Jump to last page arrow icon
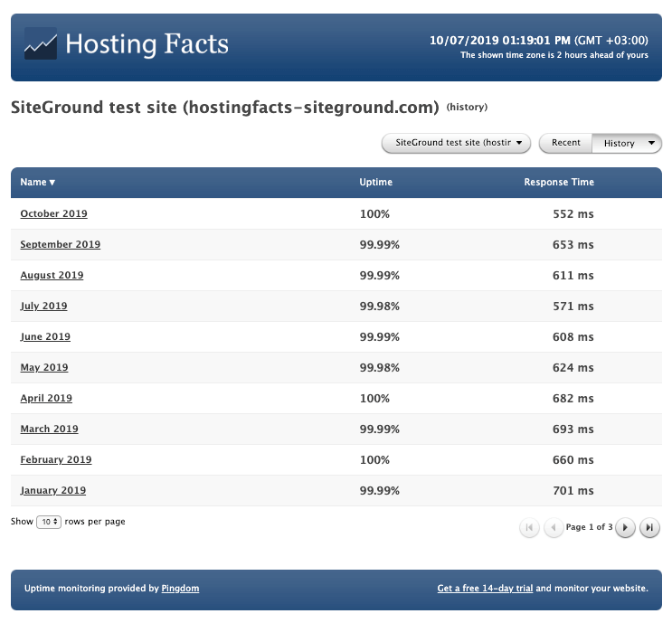 pos(649,528)
